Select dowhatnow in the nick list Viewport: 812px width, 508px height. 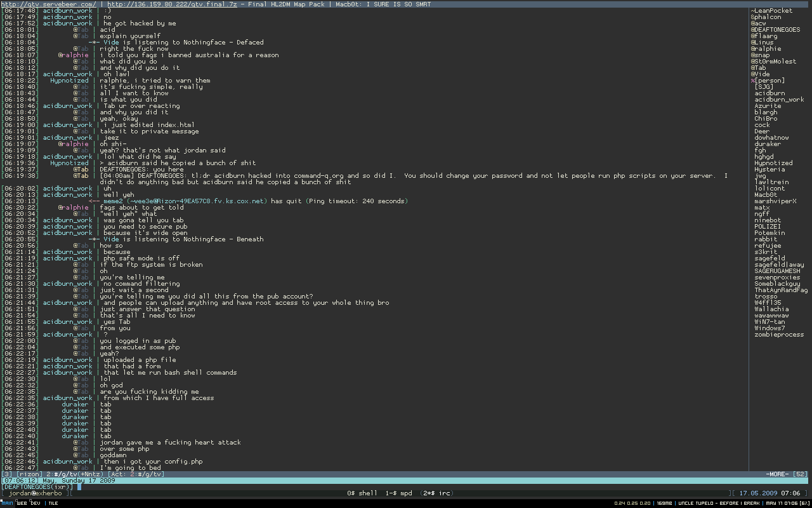pyautogui.click(x=771, y=138)
